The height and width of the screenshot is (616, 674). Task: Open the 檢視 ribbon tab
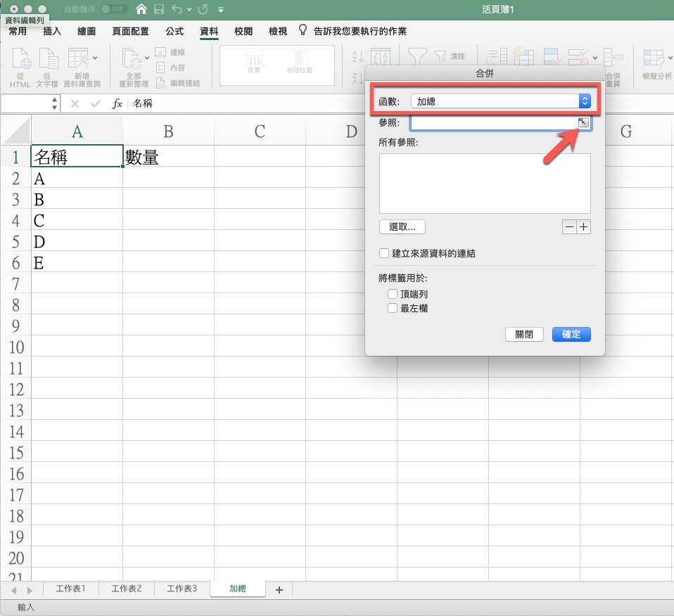point(278,31)
